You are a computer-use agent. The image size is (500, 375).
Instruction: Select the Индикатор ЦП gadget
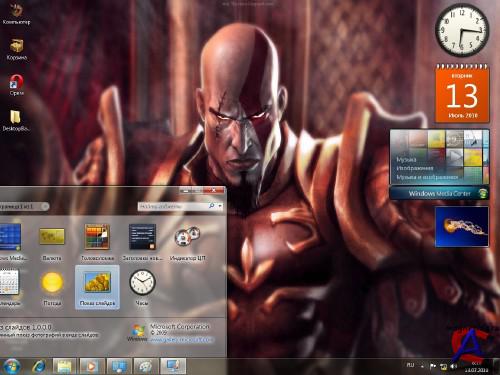pyautogui.click(x=187, y=242)
